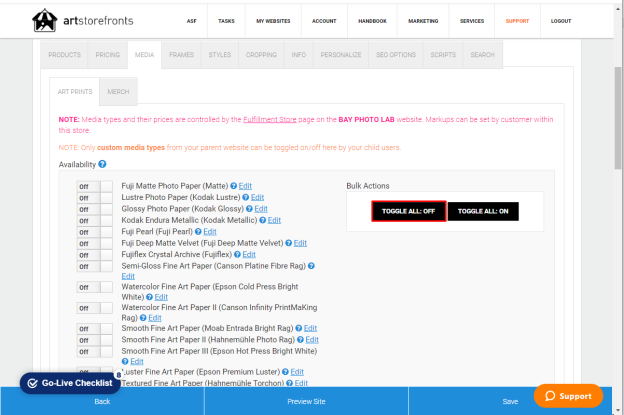Toggle Fuji Deep Matte Velvet availability switch
Viewport: 624px width, 415px height.
pyautogui.click(x=94, y=244)
